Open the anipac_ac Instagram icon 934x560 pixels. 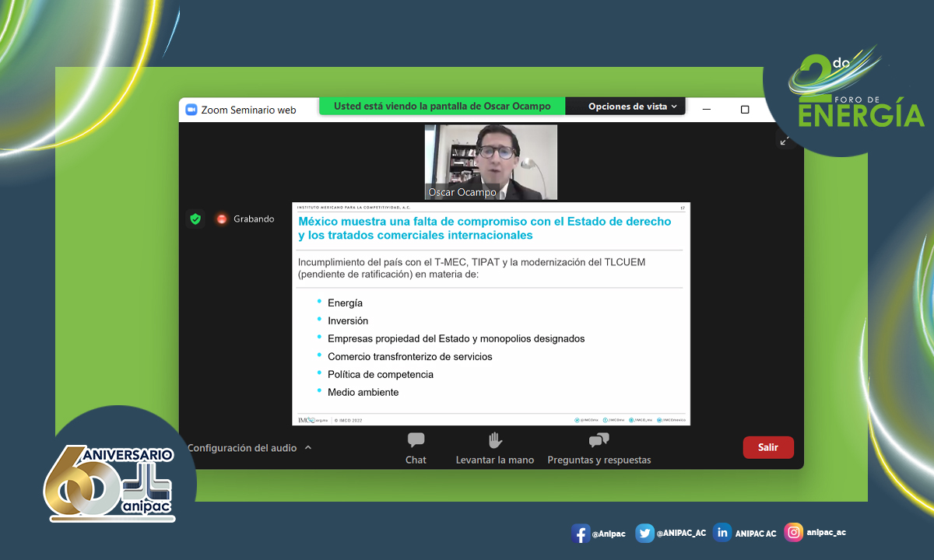794,533
